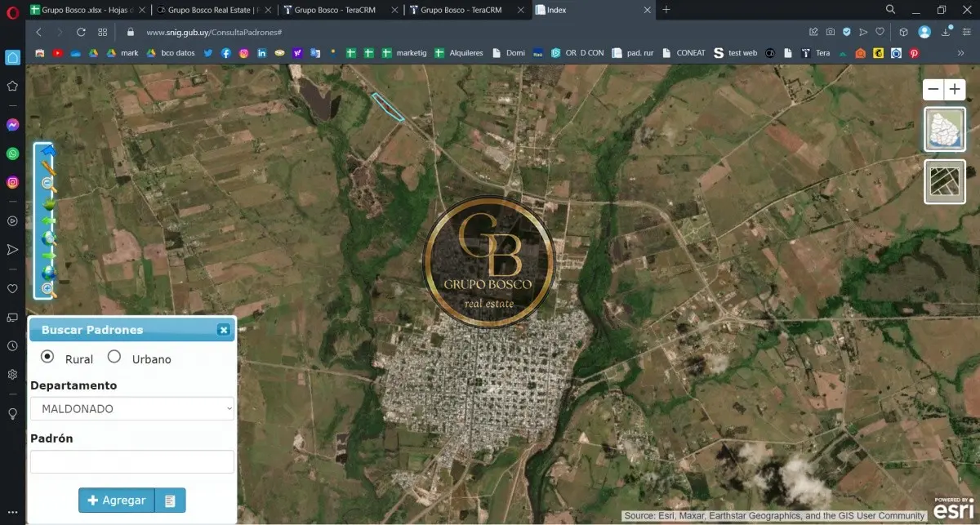Open the Departamento dropdown showing MALDONADO

[132, 408]
